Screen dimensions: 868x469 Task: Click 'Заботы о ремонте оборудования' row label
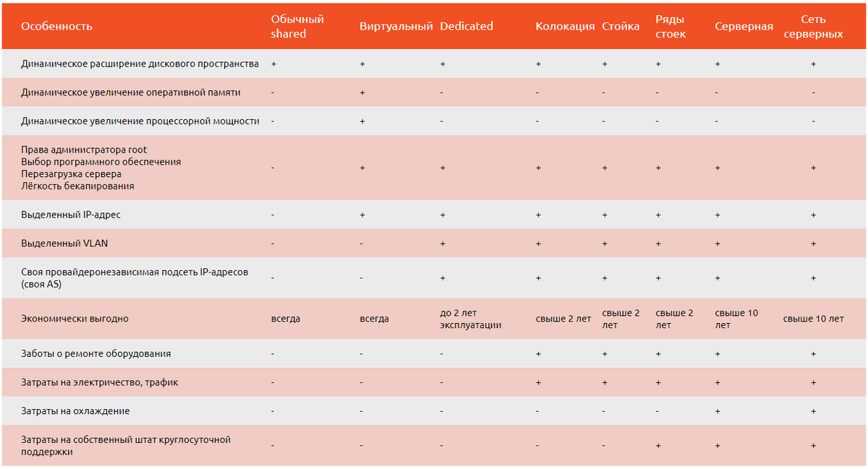tap(96, 353)
